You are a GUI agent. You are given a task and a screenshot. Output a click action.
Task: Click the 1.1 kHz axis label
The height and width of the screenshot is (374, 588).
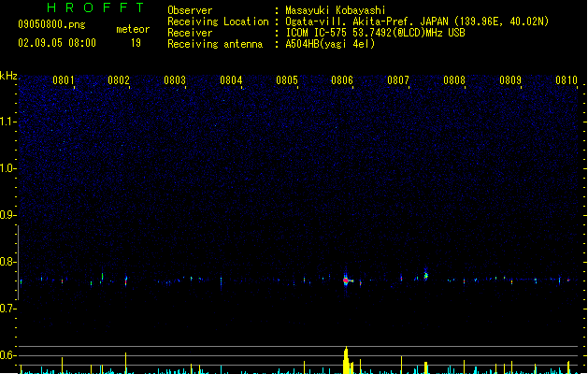click(7, 122)
